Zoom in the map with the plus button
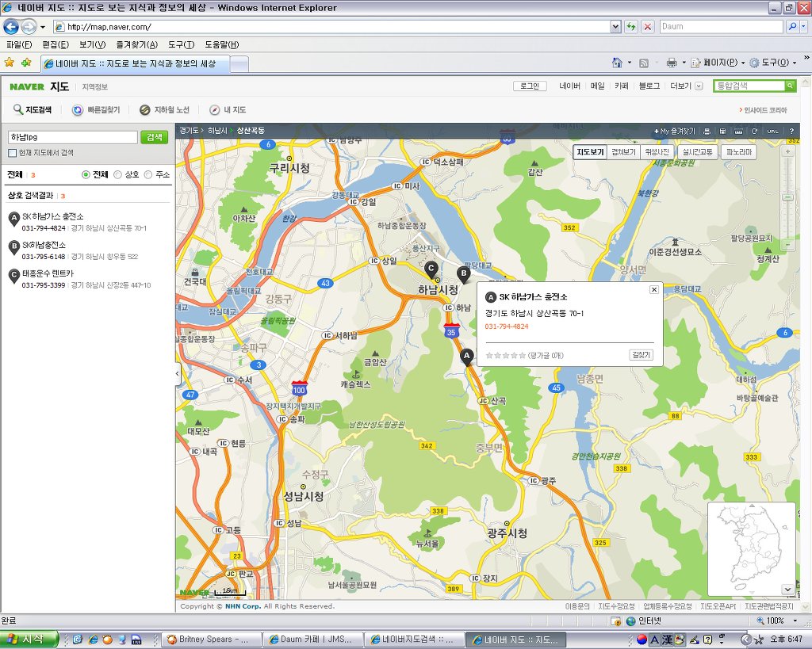Viewport: 812px width, 649px height. [x=787, y=152]
